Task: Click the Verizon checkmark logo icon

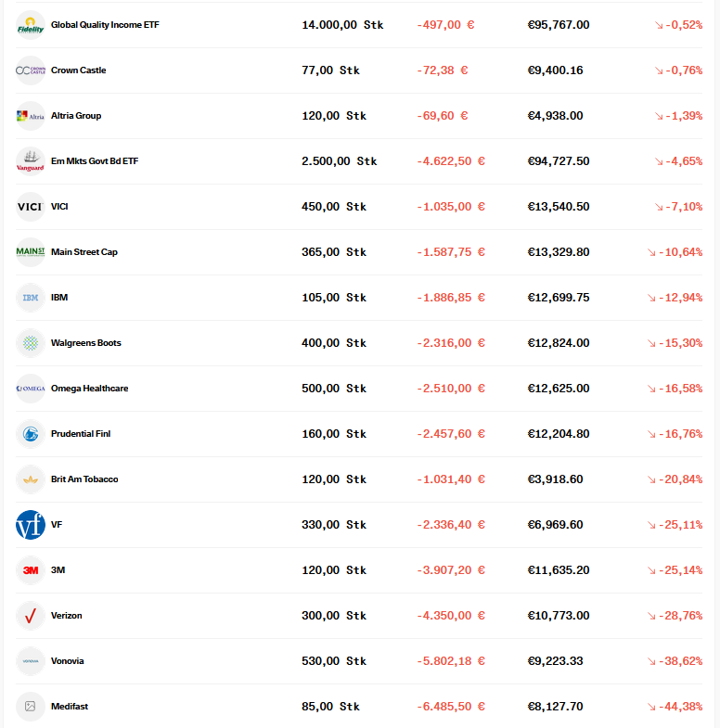Action: (x=31, y=616)
